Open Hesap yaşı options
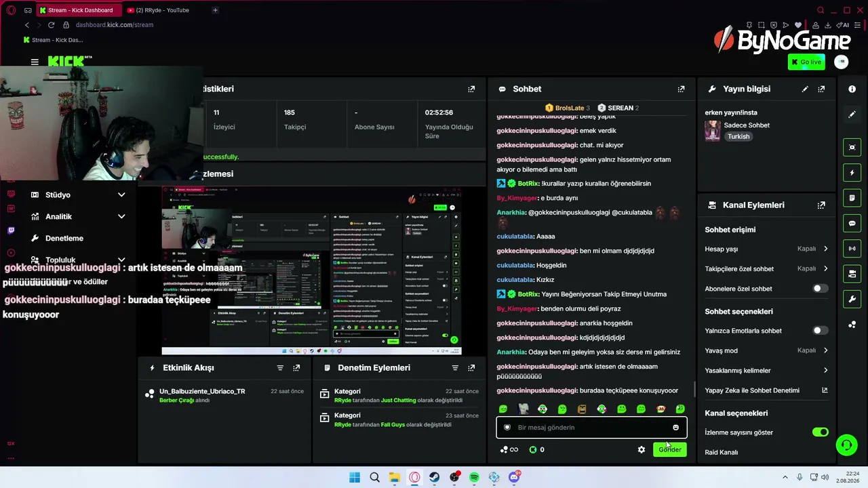 tap(766, 249)
